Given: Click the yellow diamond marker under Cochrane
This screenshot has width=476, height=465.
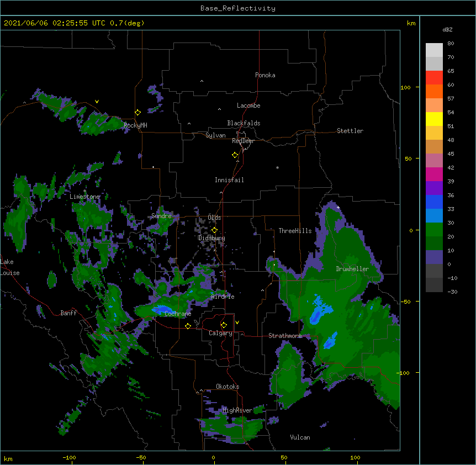Looking at the screenshot, I should coord(188,326).
